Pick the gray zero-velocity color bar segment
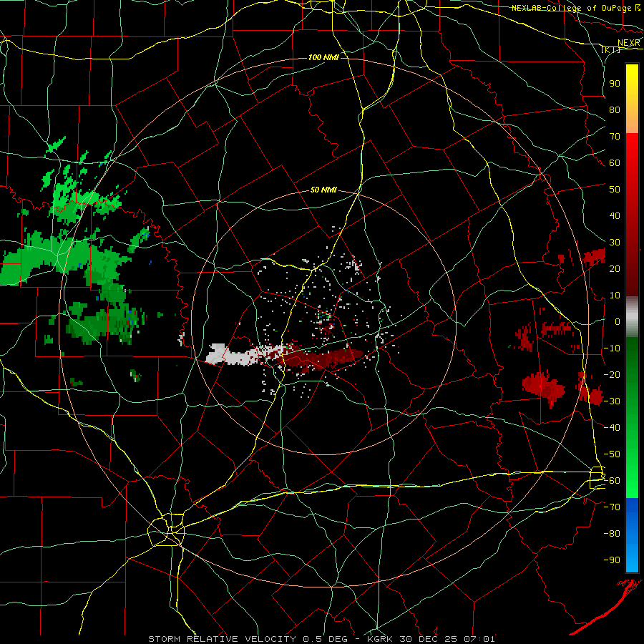The height and width of the screenshot is (644, 644). point(632,318)
